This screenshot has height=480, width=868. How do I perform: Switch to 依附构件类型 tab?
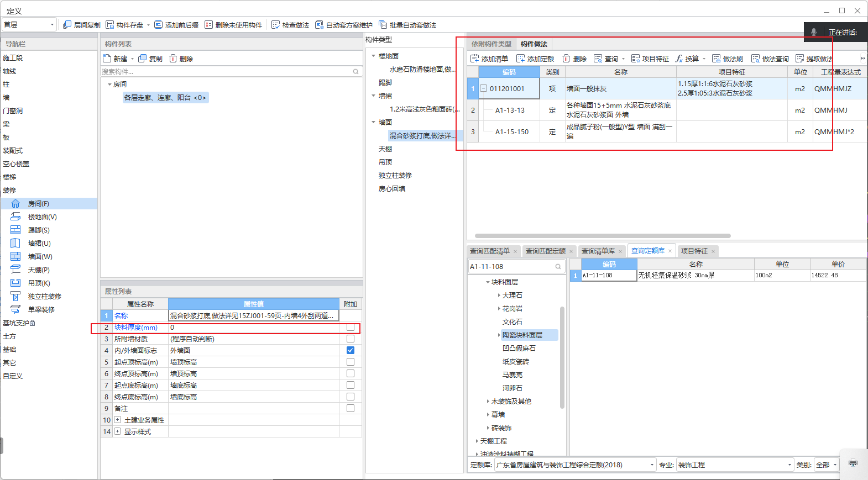pos(491,44)
